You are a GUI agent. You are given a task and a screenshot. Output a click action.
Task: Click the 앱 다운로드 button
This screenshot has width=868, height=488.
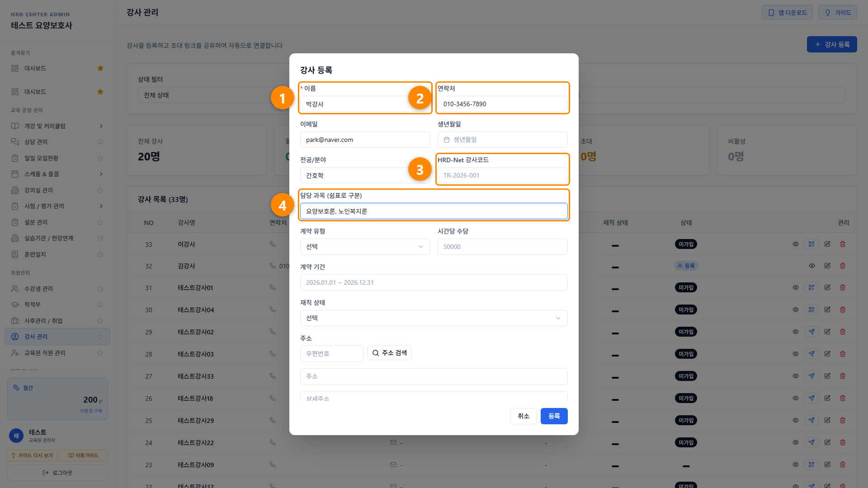(x=787, y=13)
